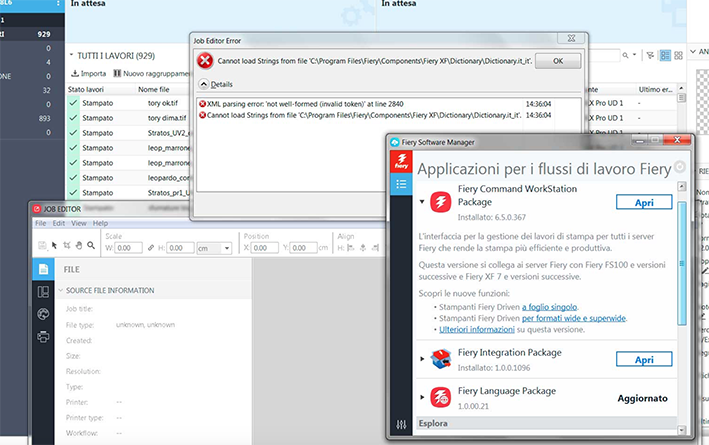Open the 'Ulteriori informazioni' link
This screenshot has height=445, width=709.
[x=477, y=329]
